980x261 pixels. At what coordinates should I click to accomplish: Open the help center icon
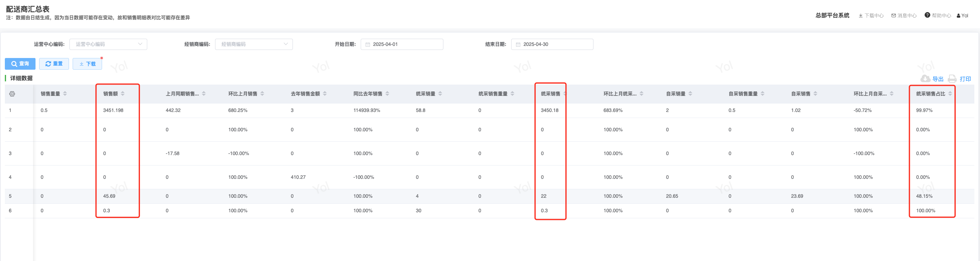(927, 15)
